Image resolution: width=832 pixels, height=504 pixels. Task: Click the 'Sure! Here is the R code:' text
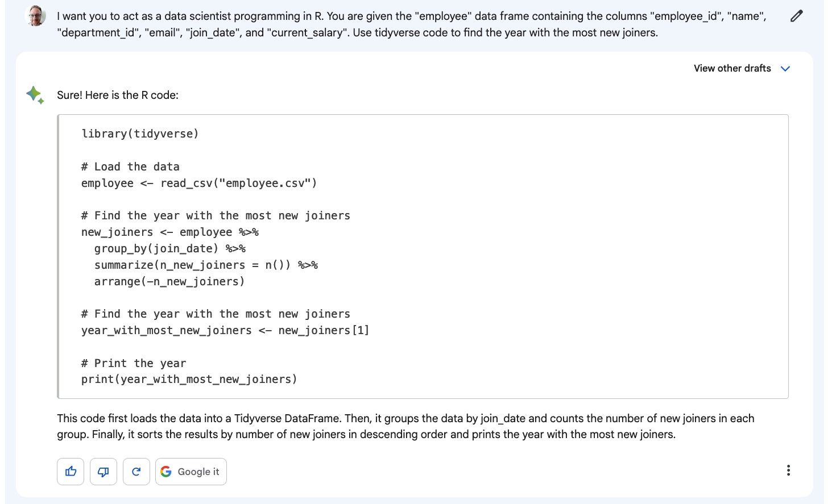tap(118, 95)
